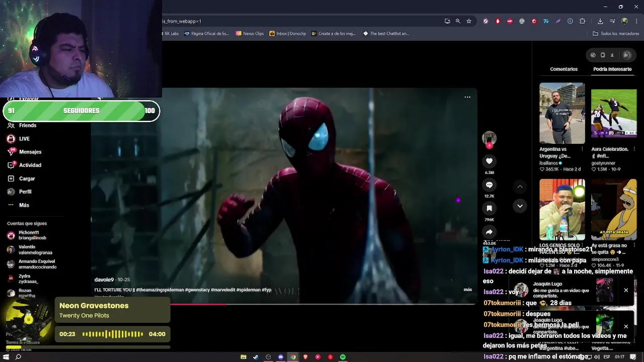Viewport: 644px width, 362px height.
Task: Open options for the 'Aura Celebration' card
Action: point(634,149)
